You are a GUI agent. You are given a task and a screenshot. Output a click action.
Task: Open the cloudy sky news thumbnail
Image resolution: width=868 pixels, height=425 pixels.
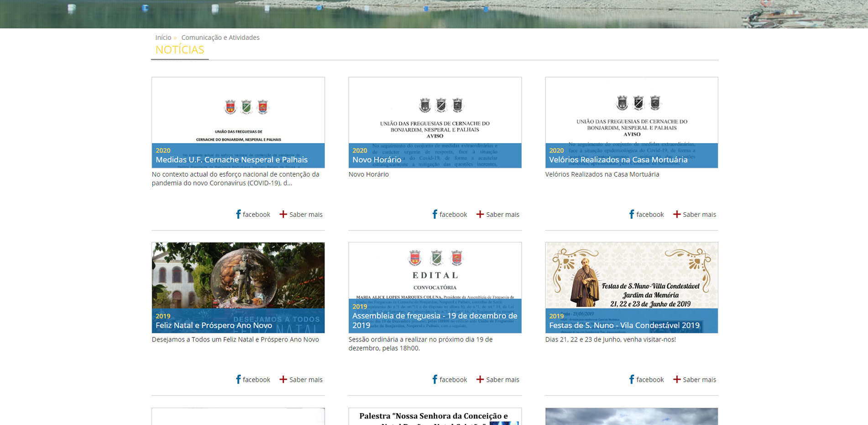632,416
